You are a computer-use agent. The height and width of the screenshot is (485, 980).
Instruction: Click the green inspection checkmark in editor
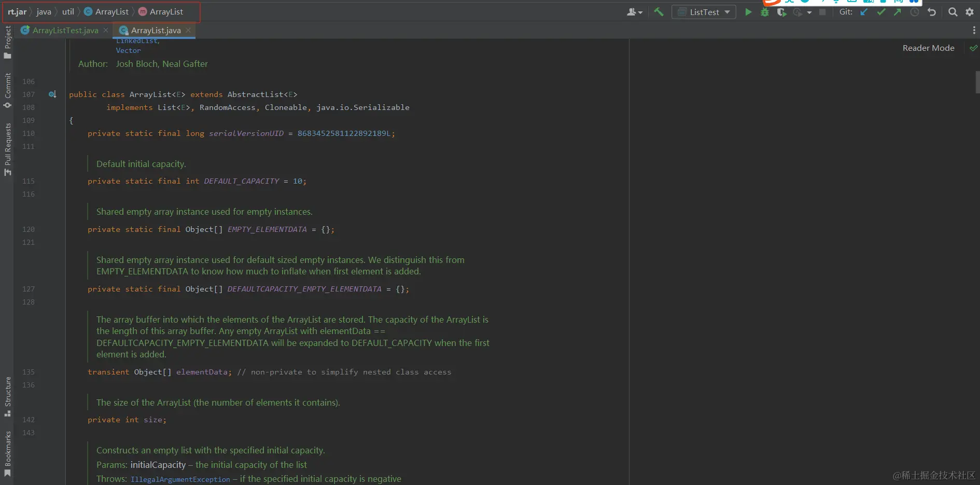[x=974, y=48]
